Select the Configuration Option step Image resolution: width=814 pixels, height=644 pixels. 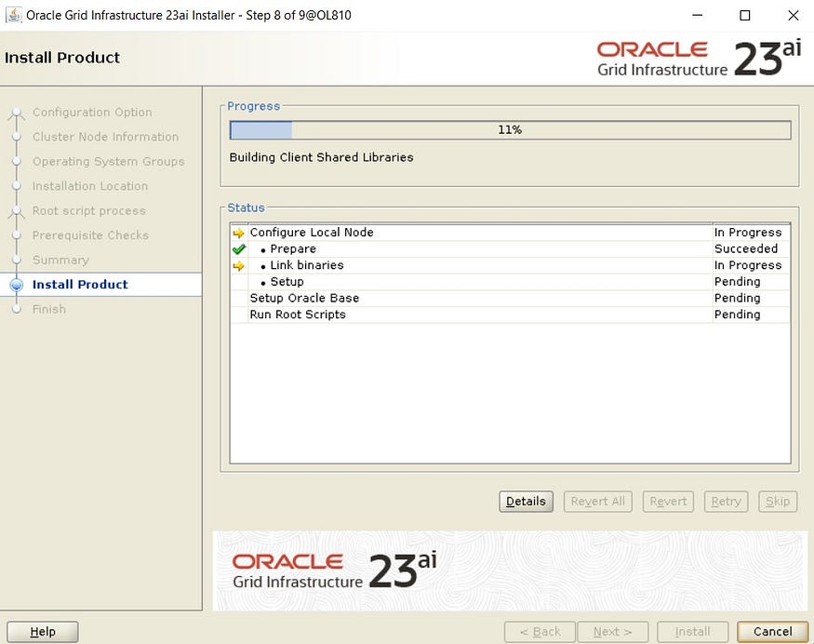tap(92, 113)
